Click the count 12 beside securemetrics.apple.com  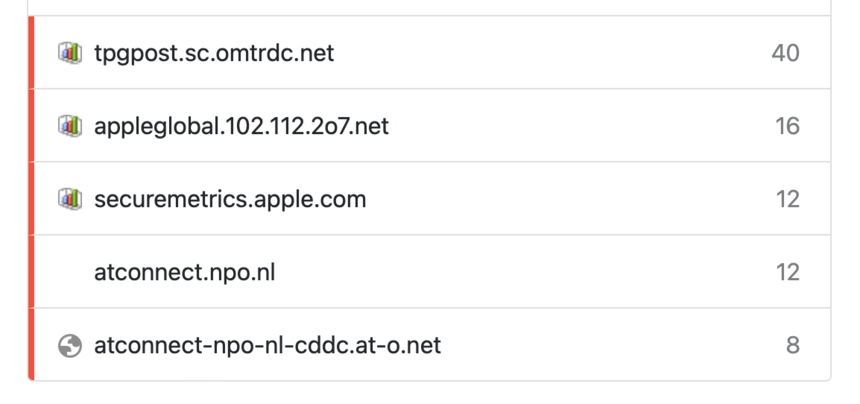click(x=788, y=199)
